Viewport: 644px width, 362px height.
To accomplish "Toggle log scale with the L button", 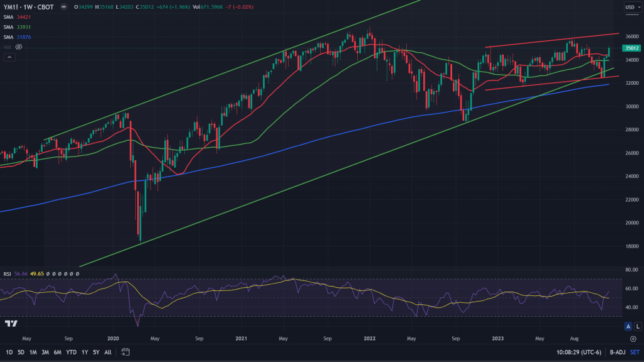I will click(x=636, y=326).
